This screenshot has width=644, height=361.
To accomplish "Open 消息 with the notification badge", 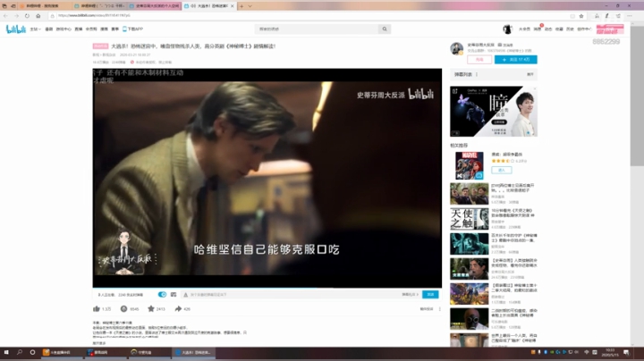I will click(x=538, y=29).
